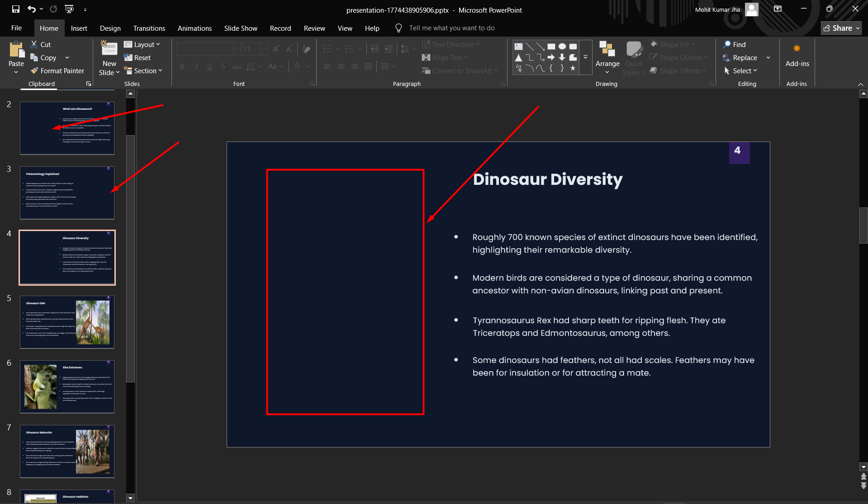The height and width of the screenshot is (504, 868).
Task: Click the Find magnifier icon
Action: click(x=727, y=44)
